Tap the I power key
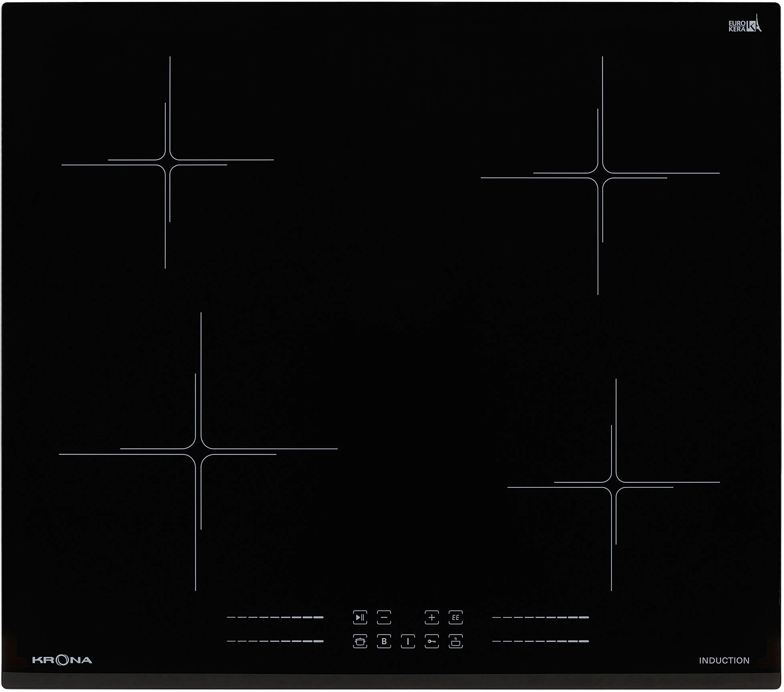The width and height of the screenshot is (784, 692). [x=408, y=642]
